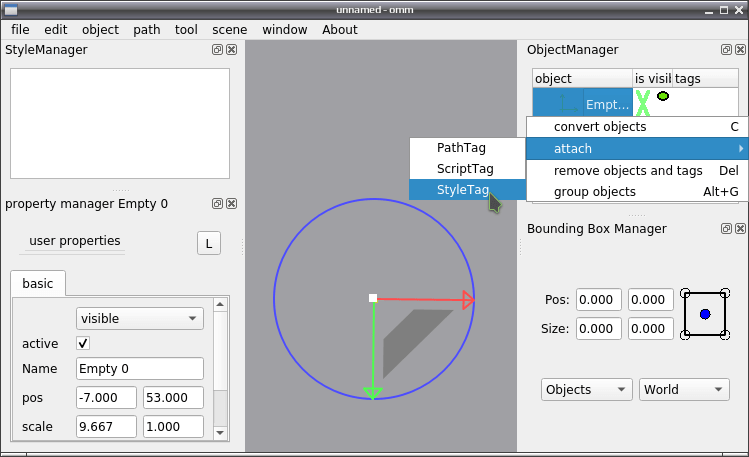Switch to the basic tab
The image size is (749, 457).
38,283
